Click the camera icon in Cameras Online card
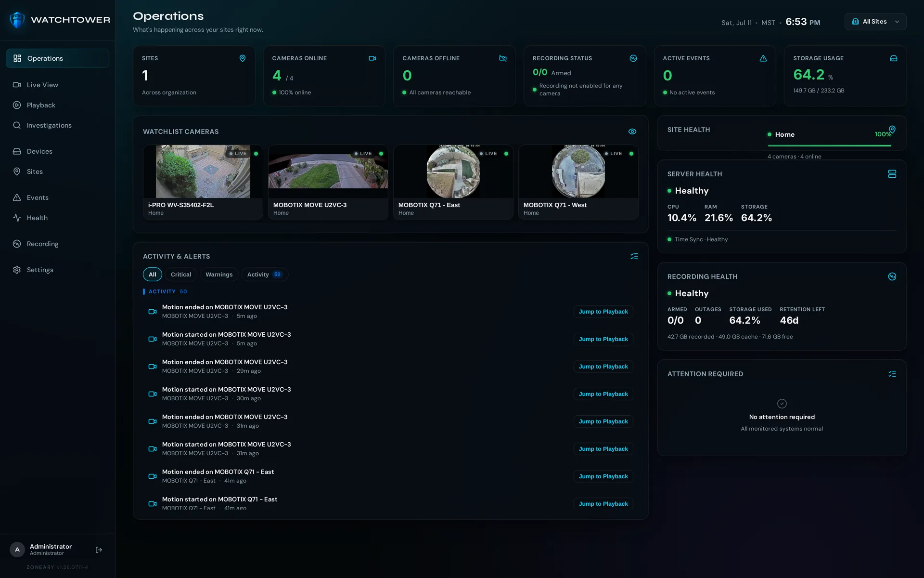 point(372,58)
